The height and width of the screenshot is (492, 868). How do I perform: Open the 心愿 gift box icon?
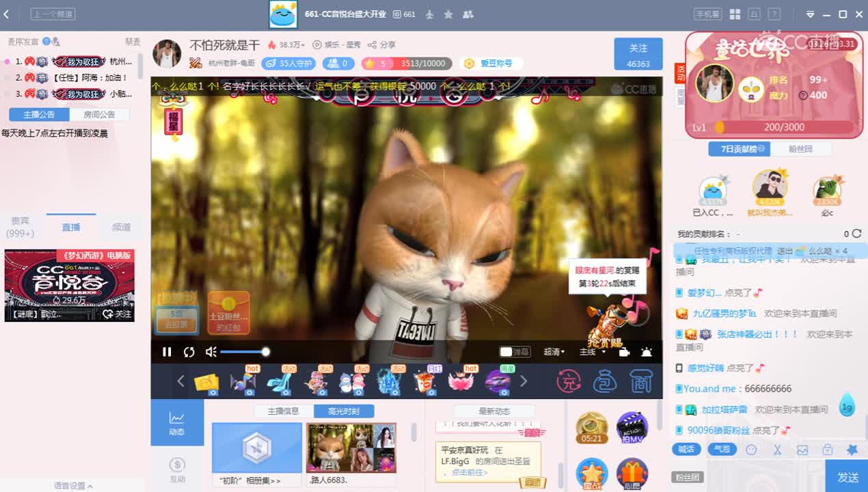point(632,473)
